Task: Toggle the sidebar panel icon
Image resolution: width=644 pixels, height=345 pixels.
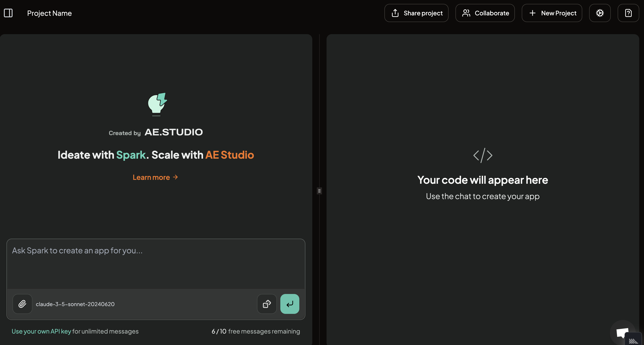Action: click(8, 13)
